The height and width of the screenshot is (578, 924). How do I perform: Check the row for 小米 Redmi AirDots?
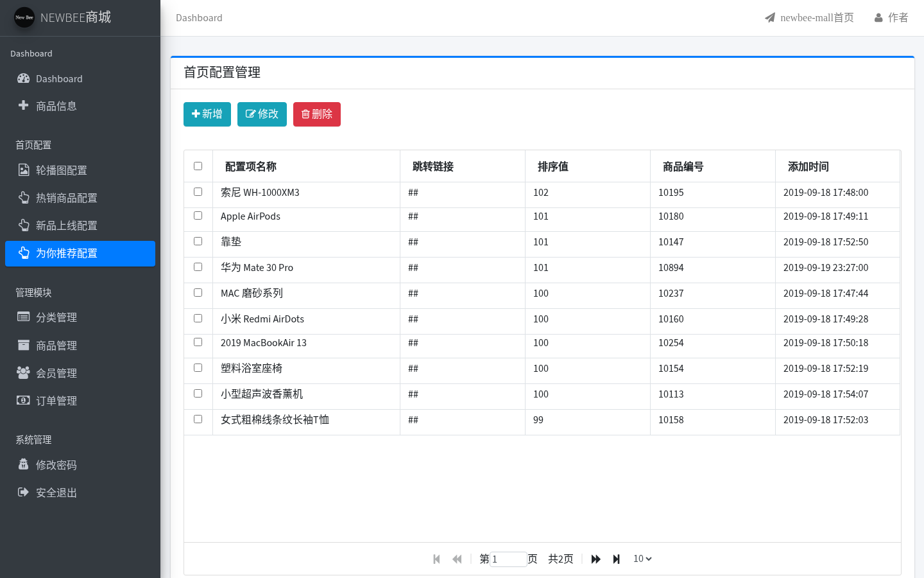coord(198,318)
